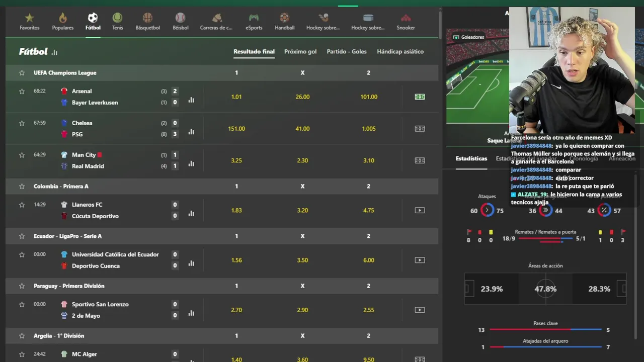The width and height of the screenshot is (644, 362).
Task: Favorite the Arsenal vs Bayer Leverkusen match
Action: (x=22, y=91)
